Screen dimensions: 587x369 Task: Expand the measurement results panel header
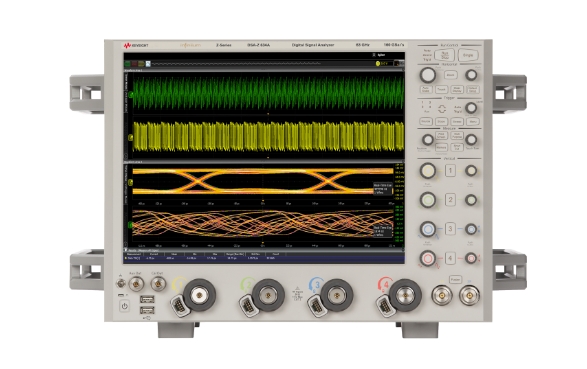[x=264, y=250]
